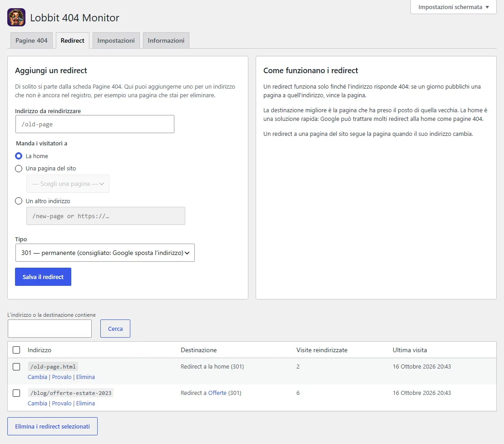Click the Lobbit 404 Monitor logo icon

[x=16, y=17]
